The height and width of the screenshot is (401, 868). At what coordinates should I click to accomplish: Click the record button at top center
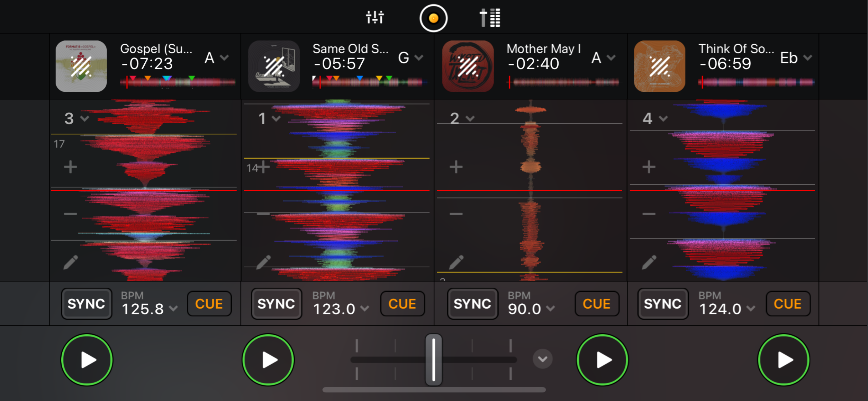click(x=433, y=18)
